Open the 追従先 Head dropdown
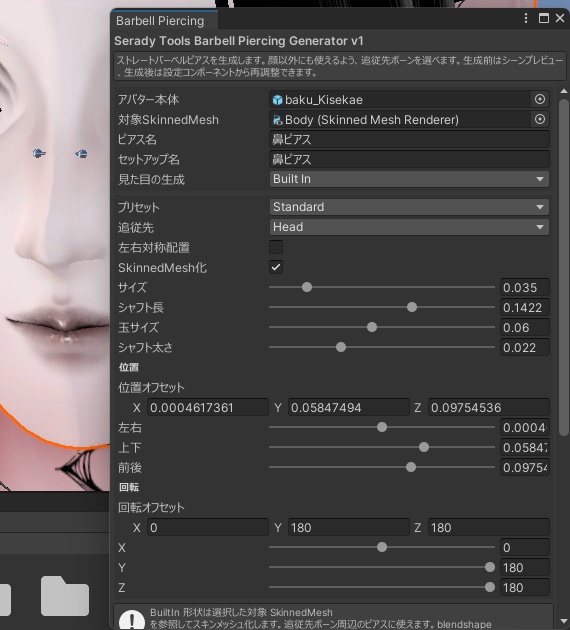The height and width of the screenshot is (630, 570). coord(409,227)
